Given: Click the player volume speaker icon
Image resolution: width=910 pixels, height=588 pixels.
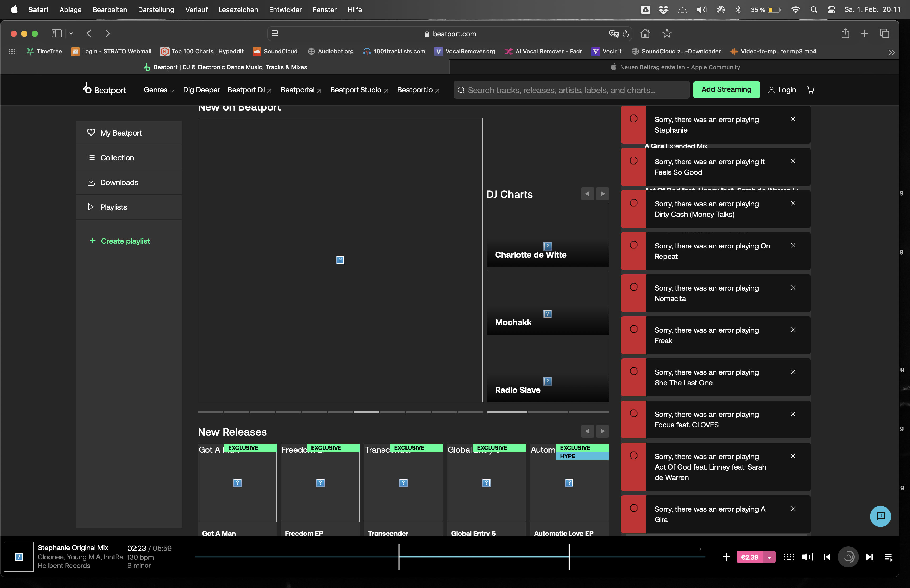Looking at the screenshot, I should pos(807,557).
